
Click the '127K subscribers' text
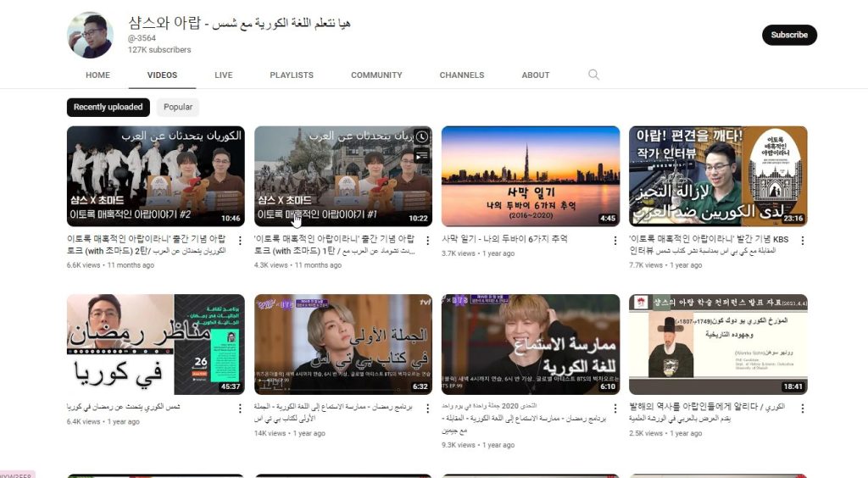click(159, 50)
